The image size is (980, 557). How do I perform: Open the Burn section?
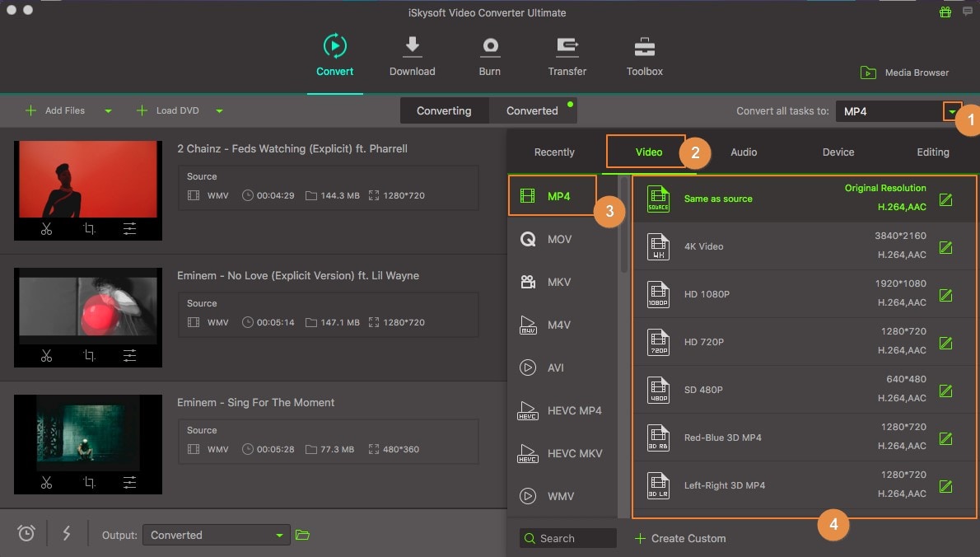tap(490, 56)
